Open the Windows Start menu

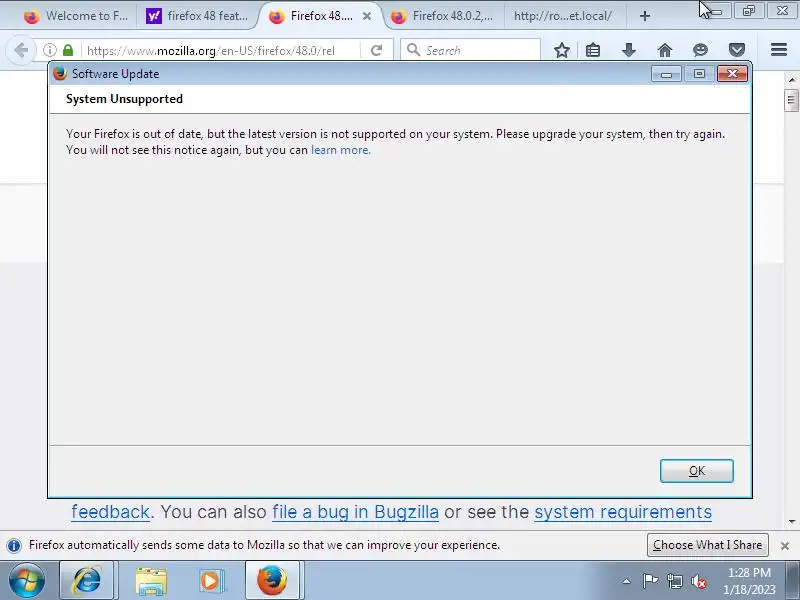tap(26, 581)
